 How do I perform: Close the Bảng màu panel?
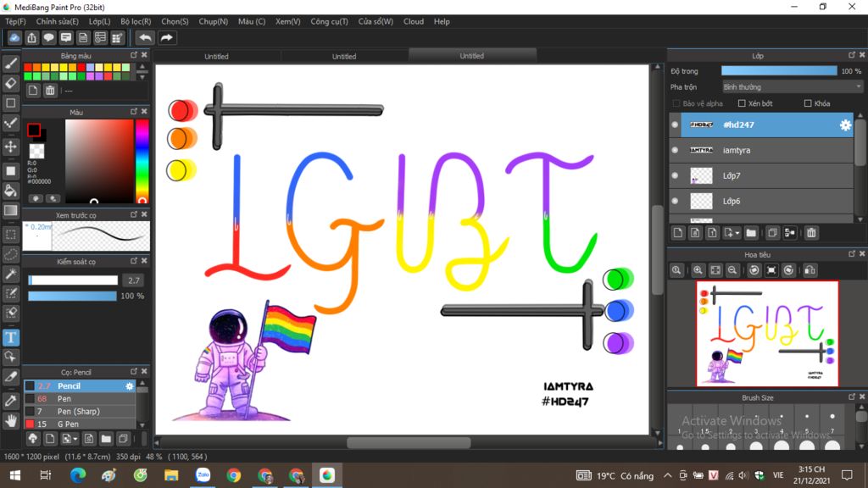point(144,55)
